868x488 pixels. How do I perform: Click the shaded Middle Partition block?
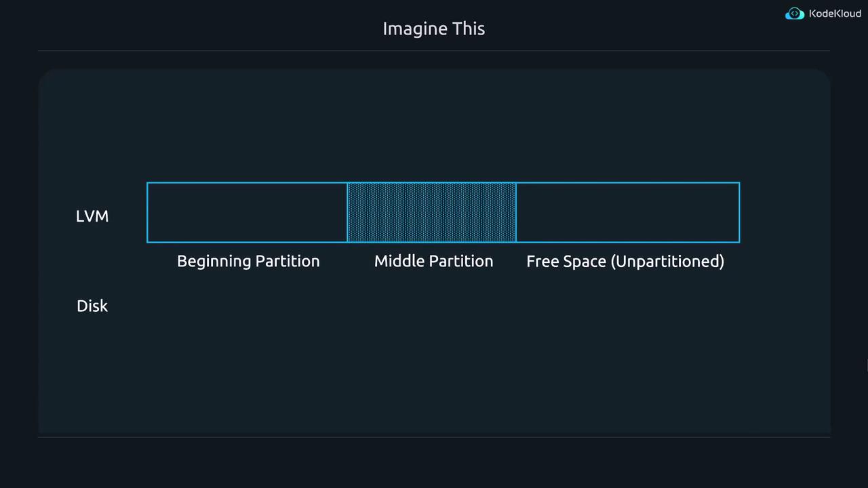[431, 212]
